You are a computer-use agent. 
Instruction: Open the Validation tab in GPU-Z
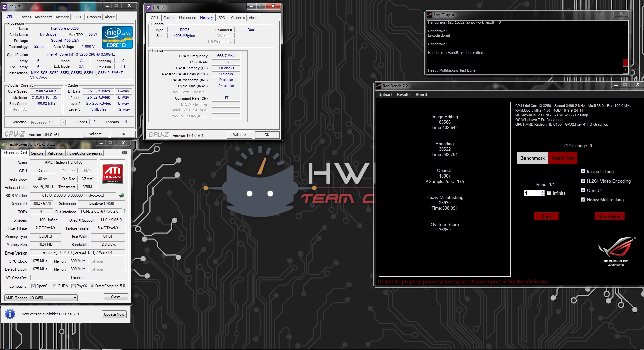pos(55,153)
